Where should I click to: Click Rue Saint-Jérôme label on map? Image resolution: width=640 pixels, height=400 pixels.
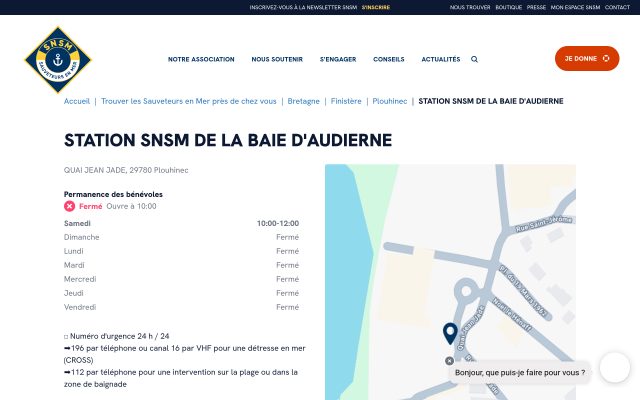pyautogui.click(x=543, y=224)
